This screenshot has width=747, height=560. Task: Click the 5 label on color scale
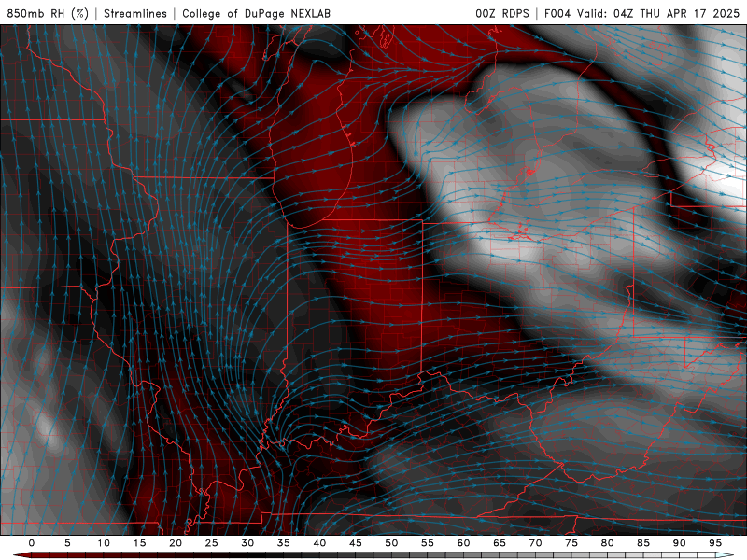click(x=67, y=543)
